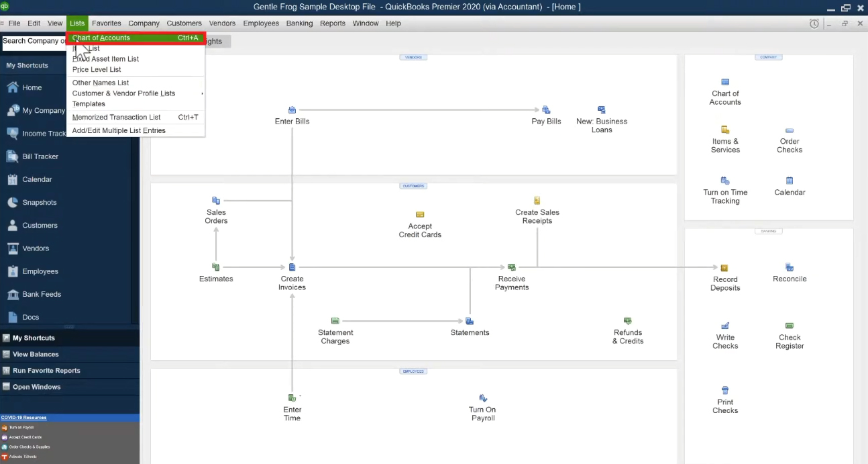Expand Run Favorite Reports sidebar section
Viewport: 868px width, 464px height.
(46, 371)
